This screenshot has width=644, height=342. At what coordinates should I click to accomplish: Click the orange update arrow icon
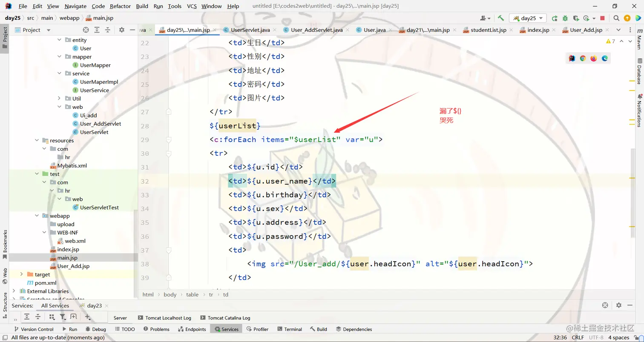point(627,18)
